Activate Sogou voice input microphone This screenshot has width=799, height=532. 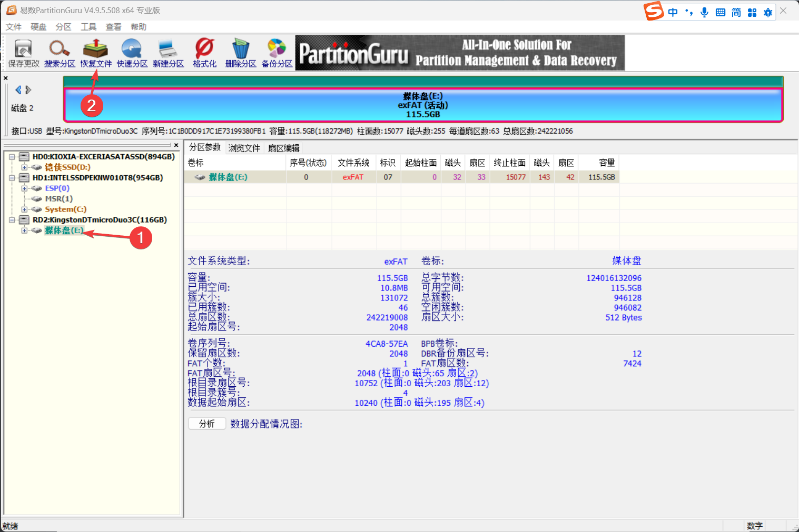coord(705,12)
